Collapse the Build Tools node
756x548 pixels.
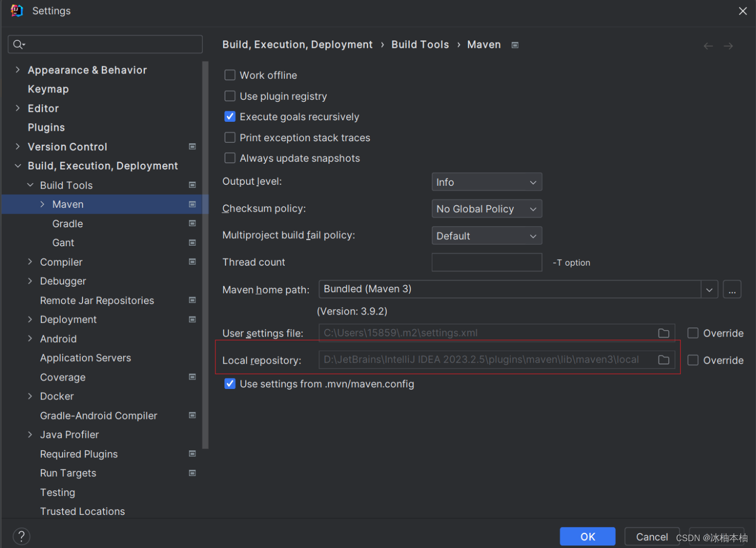point(30,185)
